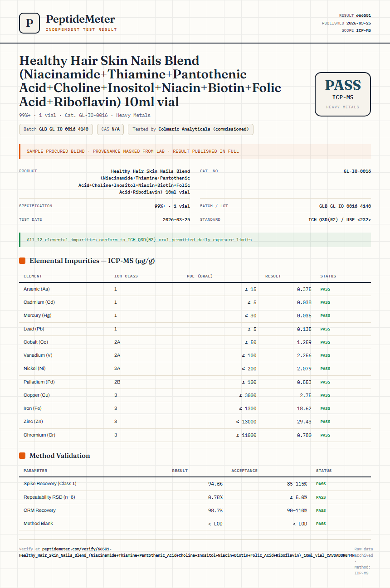
Task: Click the PUBLISHED 2026-03-25 date
Action: tap(346, 23)
